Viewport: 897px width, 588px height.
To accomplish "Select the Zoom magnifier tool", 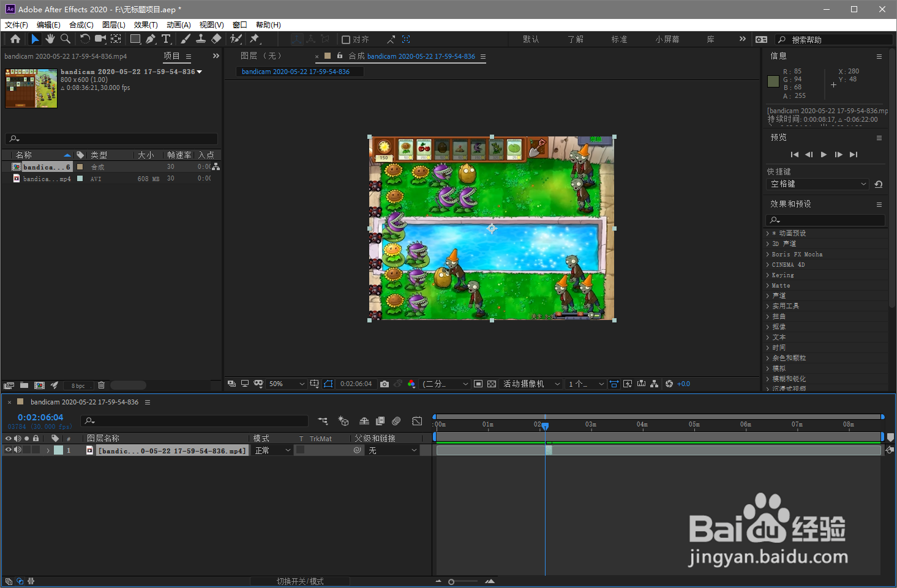I will (66, 39).
